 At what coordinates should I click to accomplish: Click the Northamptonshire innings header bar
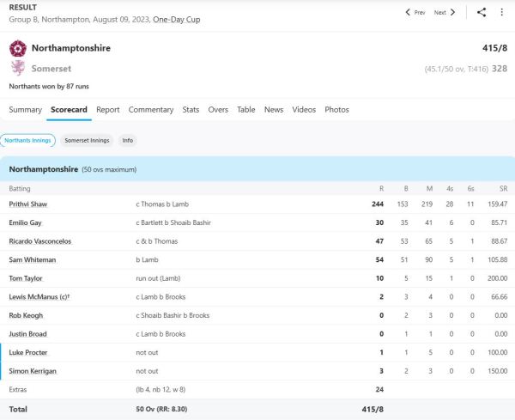(257, 169)
